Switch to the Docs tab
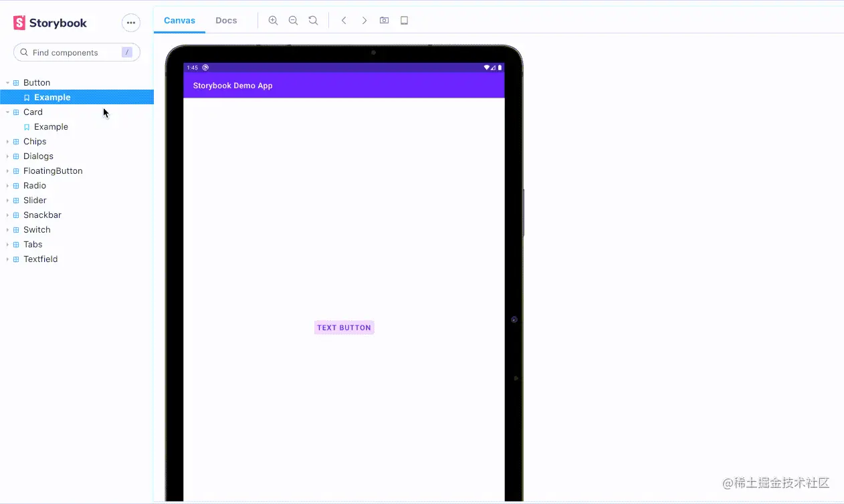Image resolution: width=844 pixels, height=504 pixels. (226, 21)
